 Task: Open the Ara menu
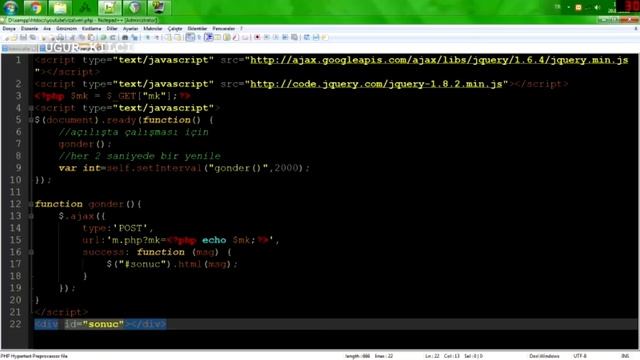[47, 29]
